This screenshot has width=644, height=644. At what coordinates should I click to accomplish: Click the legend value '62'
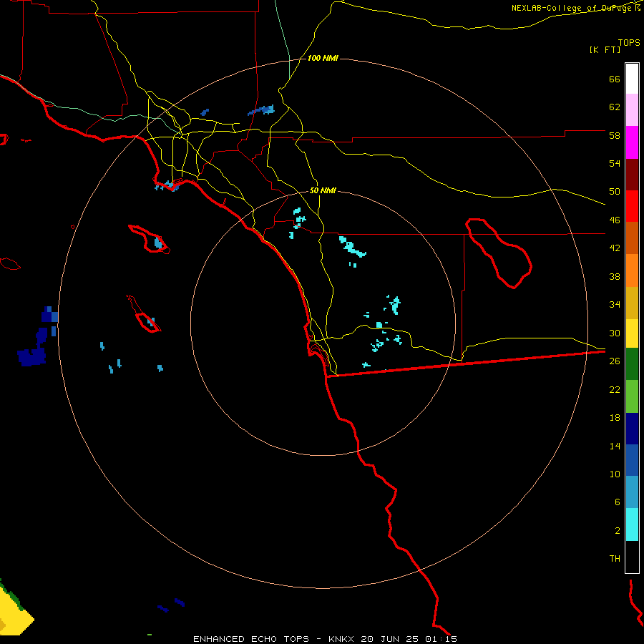tap(615, 107)
